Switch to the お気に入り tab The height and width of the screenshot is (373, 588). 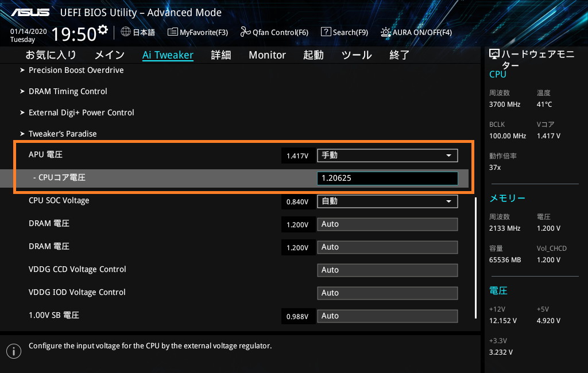coord(51,55)
